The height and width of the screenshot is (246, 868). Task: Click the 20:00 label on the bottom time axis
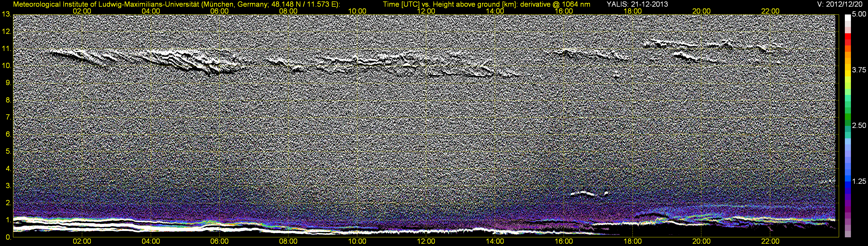[702, 242]
